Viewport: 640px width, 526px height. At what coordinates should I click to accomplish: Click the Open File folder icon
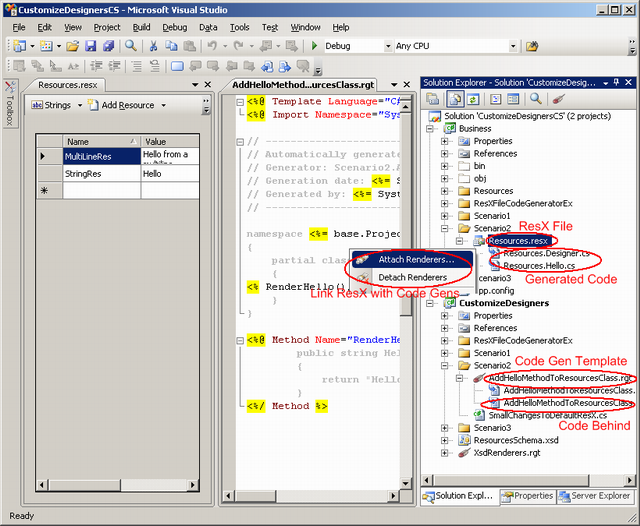(72, 46)
